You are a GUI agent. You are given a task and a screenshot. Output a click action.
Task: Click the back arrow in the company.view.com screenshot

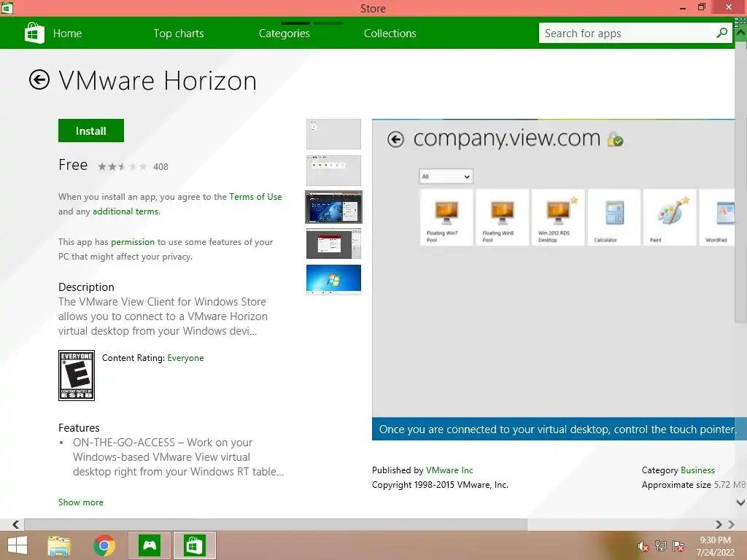395,139
